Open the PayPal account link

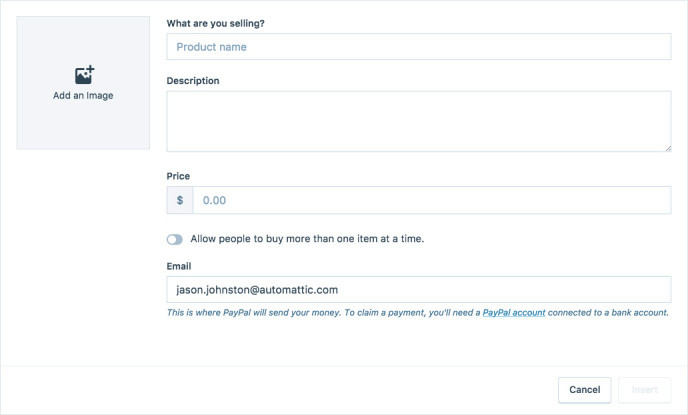[514, 313]
